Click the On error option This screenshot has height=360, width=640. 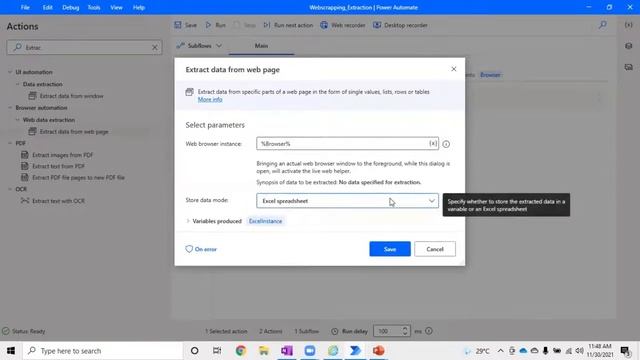point(201,249)
